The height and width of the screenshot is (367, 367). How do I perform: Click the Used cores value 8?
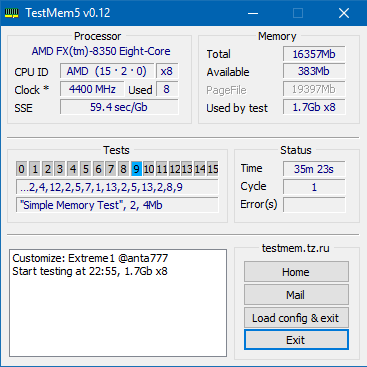click(x=167, y=89)
